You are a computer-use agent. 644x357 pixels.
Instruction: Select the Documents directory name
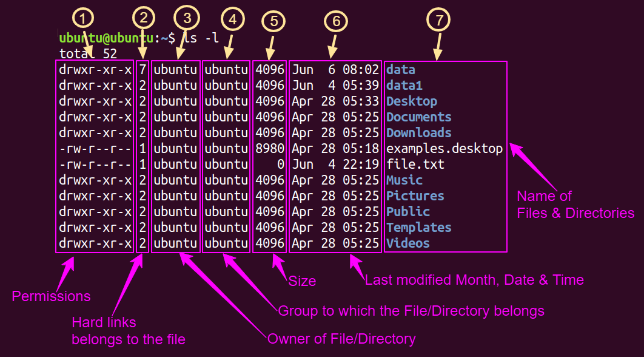pos(418,117)
